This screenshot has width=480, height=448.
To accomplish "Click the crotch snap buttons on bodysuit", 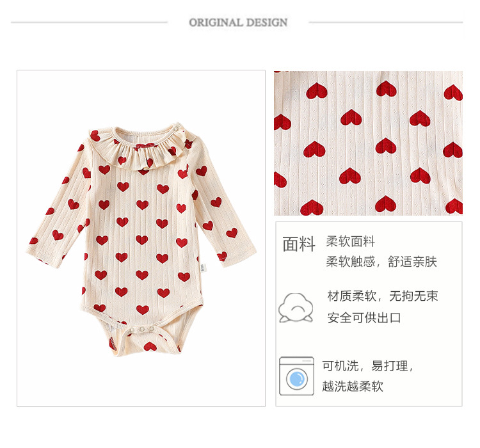I will coord(141,329).
